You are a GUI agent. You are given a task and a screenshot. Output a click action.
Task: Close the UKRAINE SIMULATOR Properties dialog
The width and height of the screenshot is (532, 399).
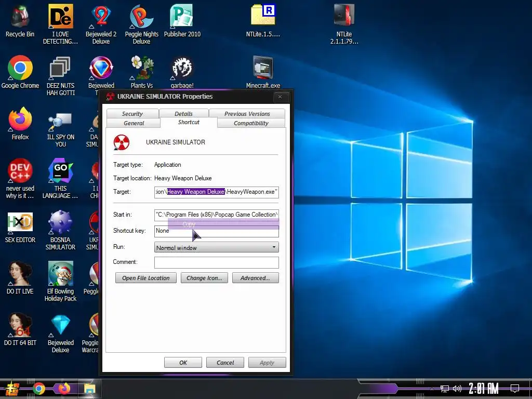(280, 97)
